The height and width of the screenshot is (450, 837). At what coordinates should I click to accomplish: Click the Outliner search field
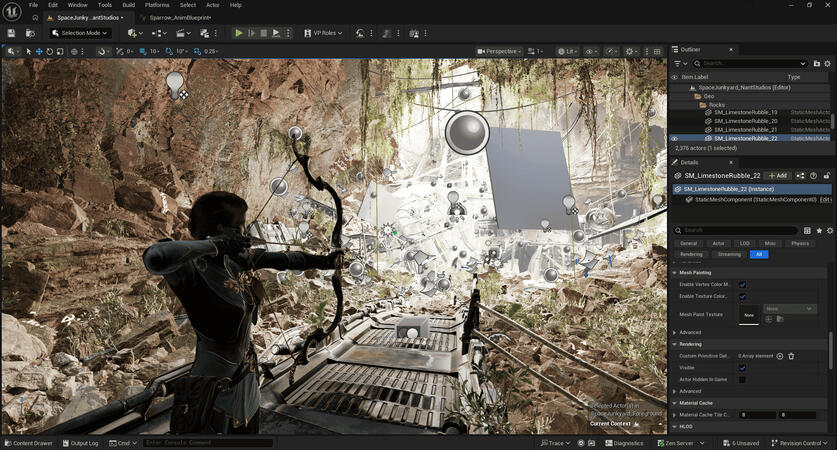point(751,64)
